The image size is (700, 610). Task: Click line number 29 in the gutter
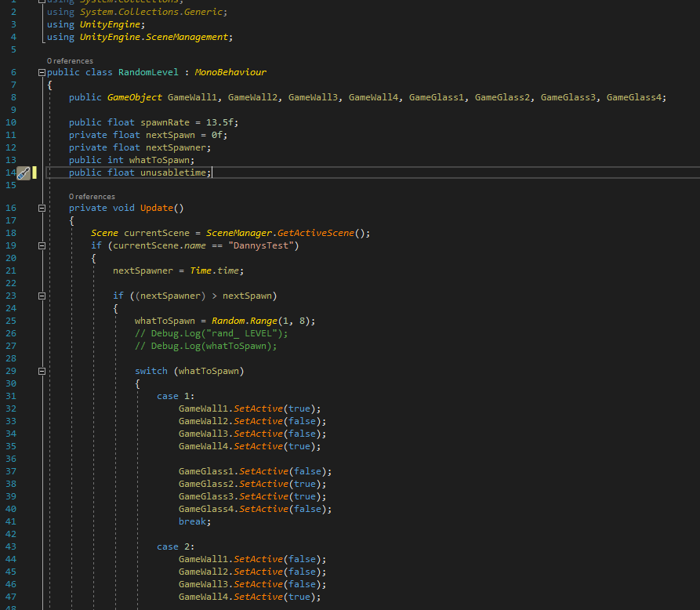pyautogui.click(x=11, y=371)
